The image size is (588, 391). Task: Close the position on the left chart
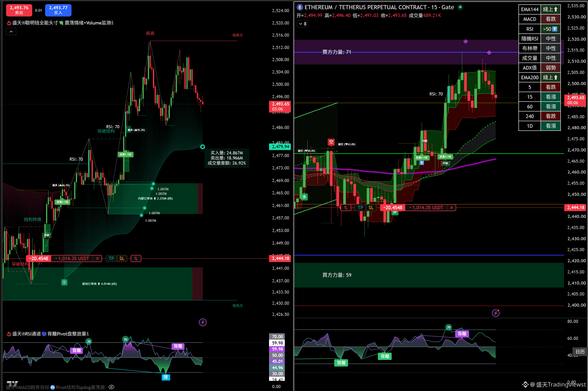[97, 259]
